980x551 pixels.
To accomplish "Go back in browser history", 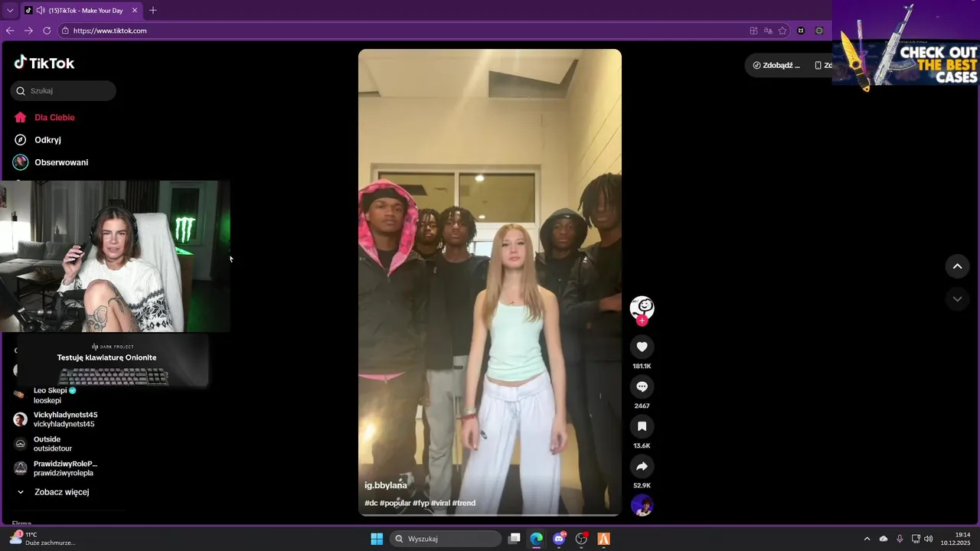I will coord(10,31).
